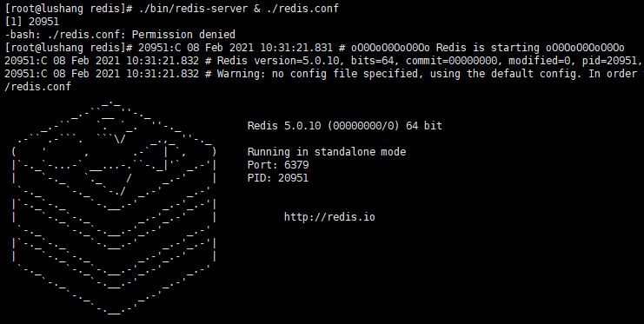The image size is (644, 324).
Task: Click the second [root@lushang redis]# prompt
Action: pyautogui.click(x=68, y=48)
